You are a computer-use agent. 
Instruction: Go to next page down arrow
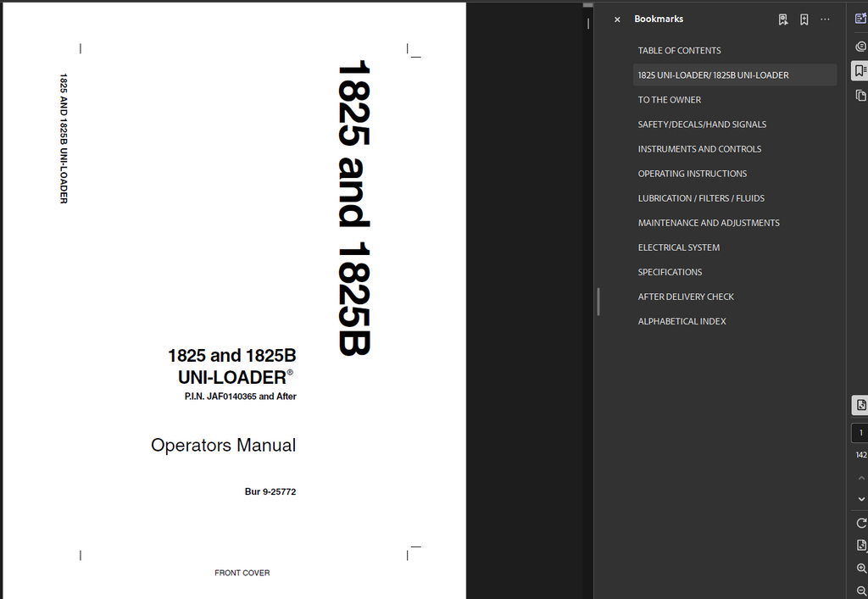[861, 499]
